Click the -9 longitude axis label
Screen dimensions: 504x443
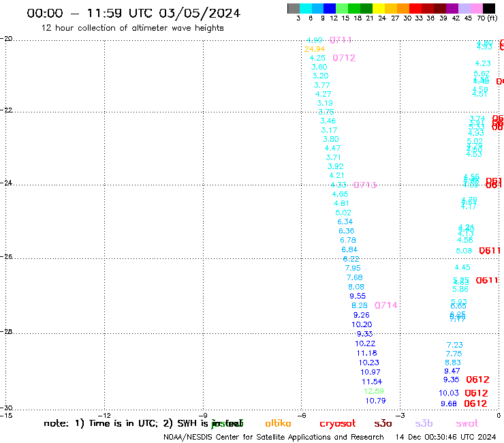pyautogui.click(x=203, y=416)
